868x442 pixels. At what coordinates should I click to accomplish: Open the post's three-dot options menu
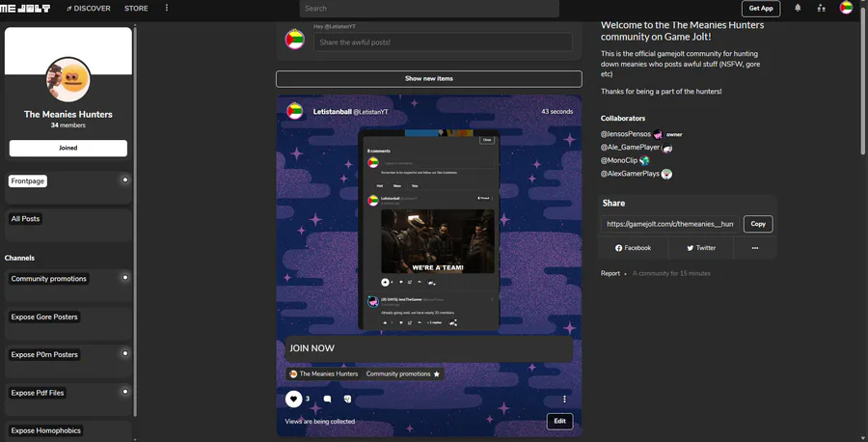click(x=564, y=400)
